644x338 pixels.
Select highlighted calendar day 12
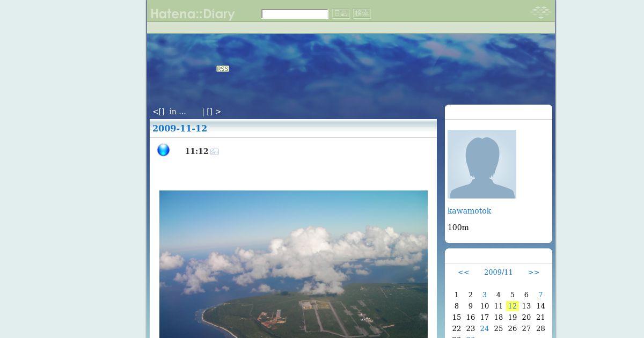pos(513,306)
